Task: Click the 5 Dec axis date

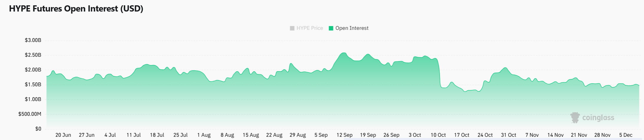Action: [625, 135]
